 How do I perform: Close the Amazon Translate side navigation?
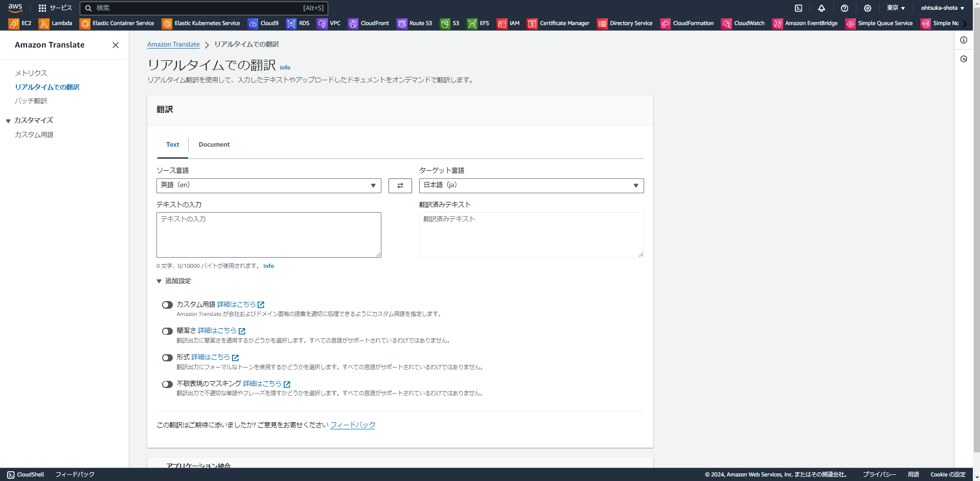coord(116,45)
